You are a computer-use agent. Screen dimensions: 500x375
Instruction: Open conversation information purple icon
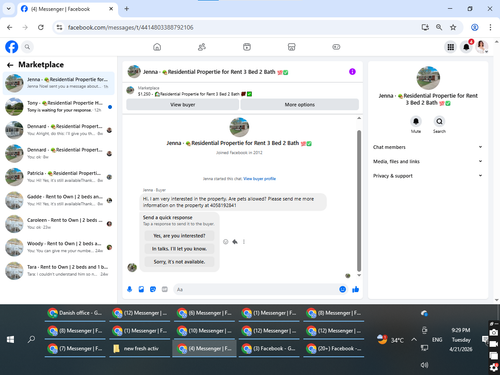pyautogui.click(x=352, y=72)
